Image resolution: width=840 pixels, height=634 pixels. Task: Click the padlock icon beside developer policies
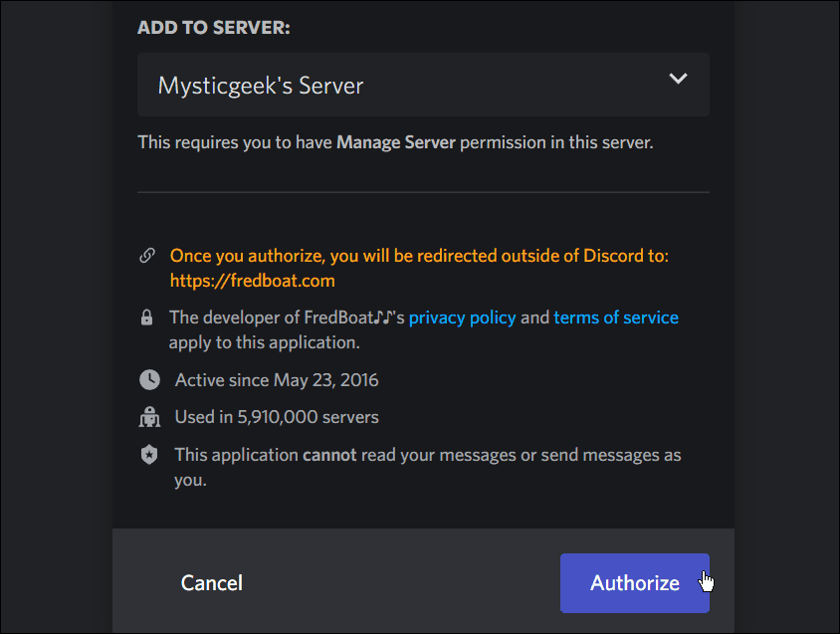(x=147, y=317)
